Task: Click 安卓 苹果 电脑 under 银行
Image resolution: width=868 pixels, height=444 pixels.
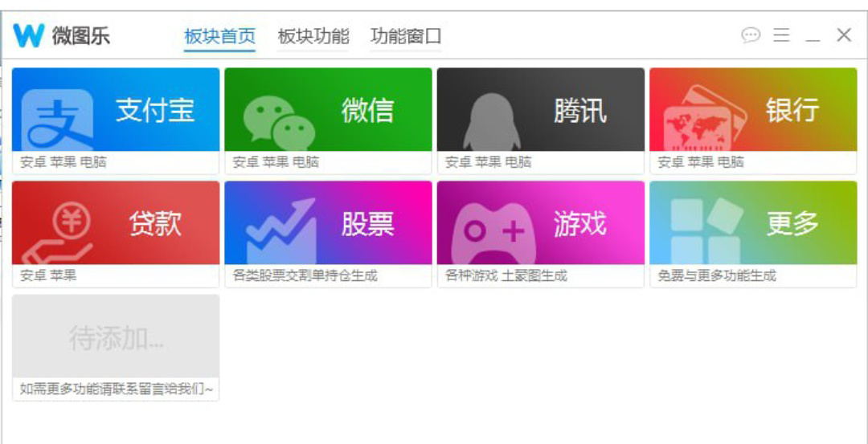Action: click(x=701, y=162)
